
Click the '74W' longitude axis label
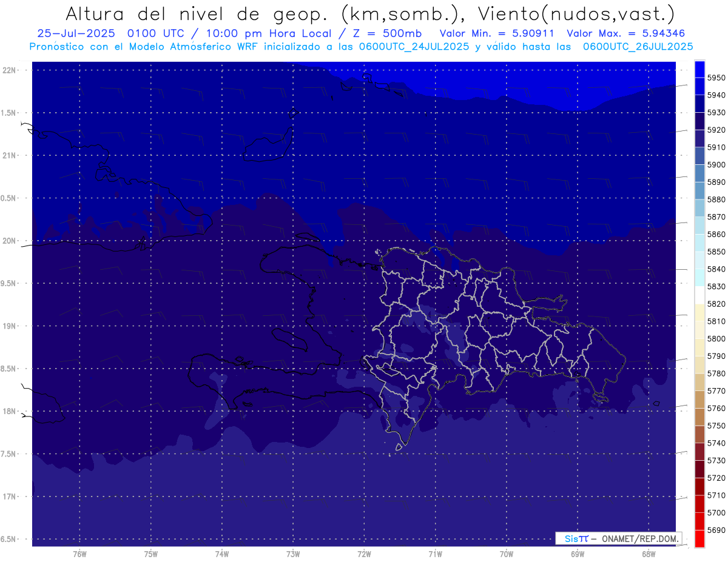pos(222,554)
